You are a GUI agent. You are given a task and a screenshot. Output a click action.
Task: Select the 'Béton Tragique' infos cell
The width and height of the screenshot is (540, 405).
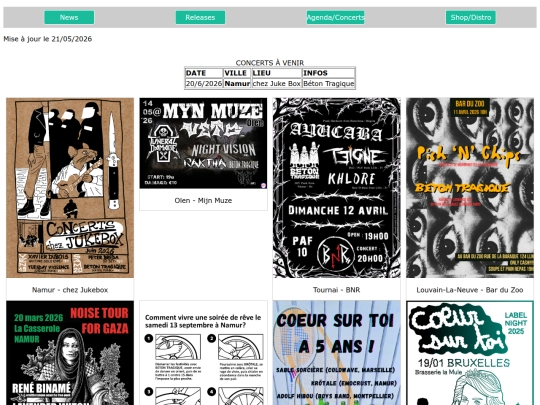pos(329,83)
